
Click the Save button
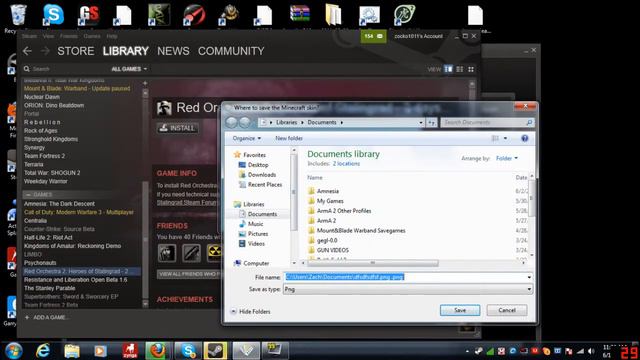460,310
